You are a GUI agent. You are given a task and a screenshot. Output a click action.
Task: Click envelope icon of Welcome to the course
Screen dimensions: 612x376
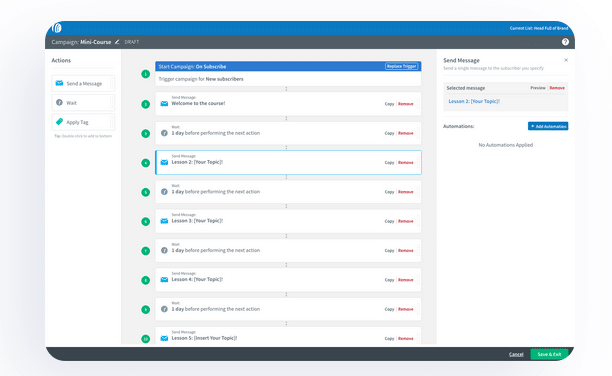pos(164,103)
